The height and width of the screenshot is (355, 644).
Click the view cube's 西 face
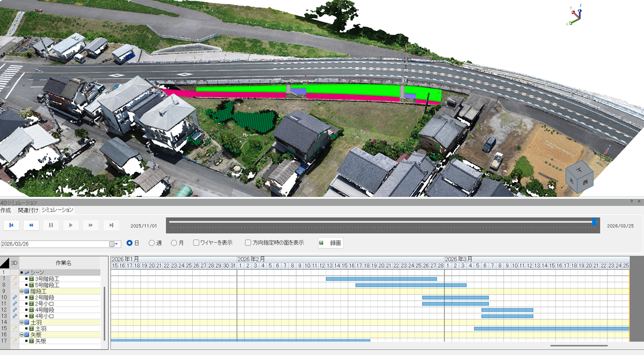pyautogui.click(x=585, y=182)
